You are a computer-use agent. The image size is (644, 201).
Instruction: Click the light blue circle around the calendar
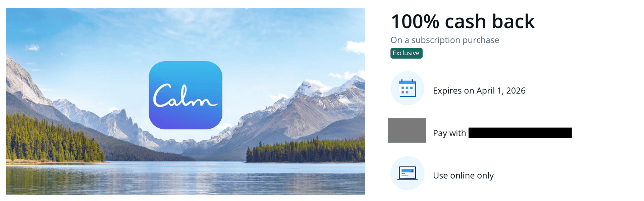coord(407,88)
